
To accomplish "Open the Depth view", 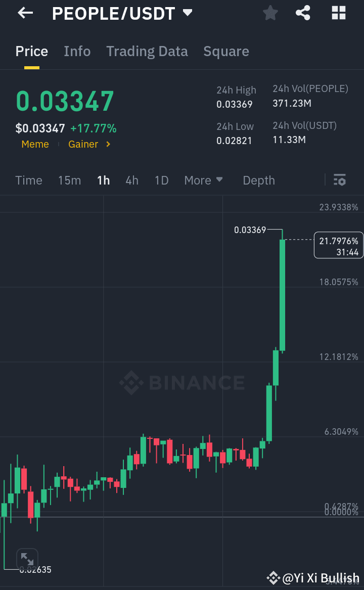I will pyautogui.click(x=258, y=180).
